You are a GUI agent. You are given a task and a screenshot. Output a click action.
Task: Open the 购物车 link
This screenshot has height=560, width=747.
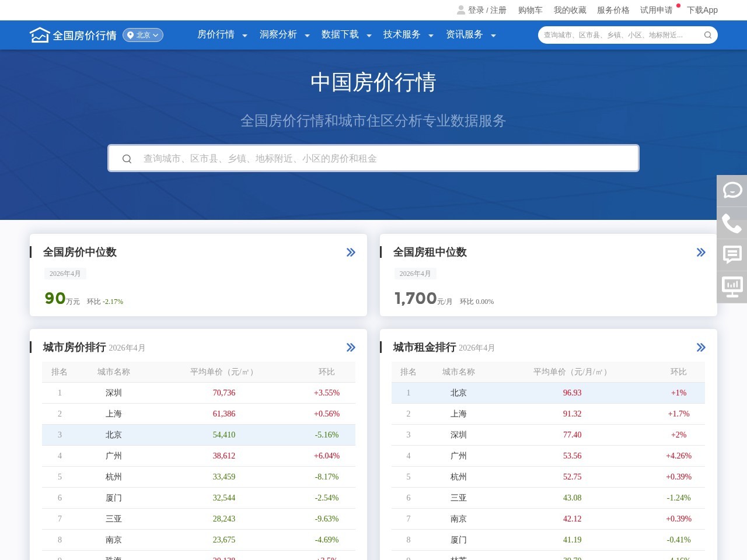pos(530,10)
